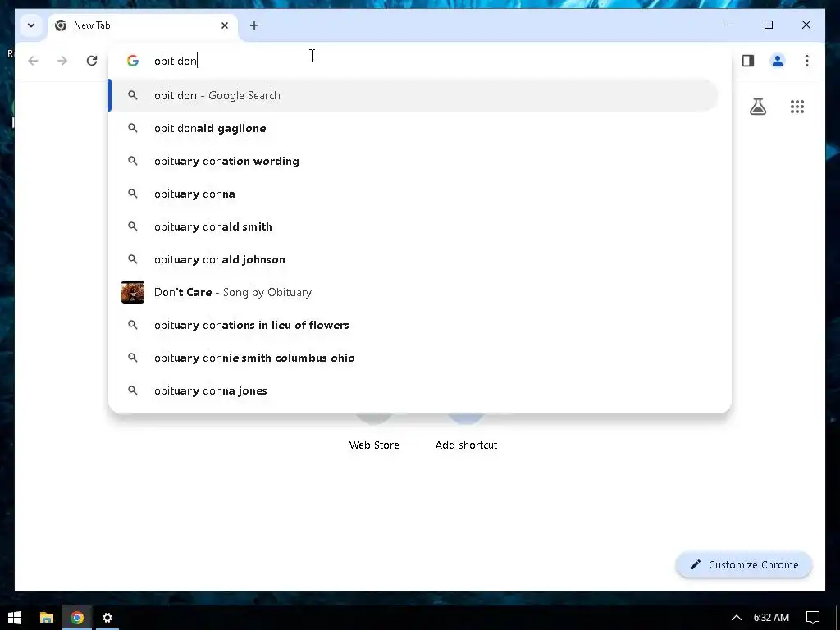Click magnifier icon beside 'obit donald gaglione'

pyautogui.click(x=132, y=128)
